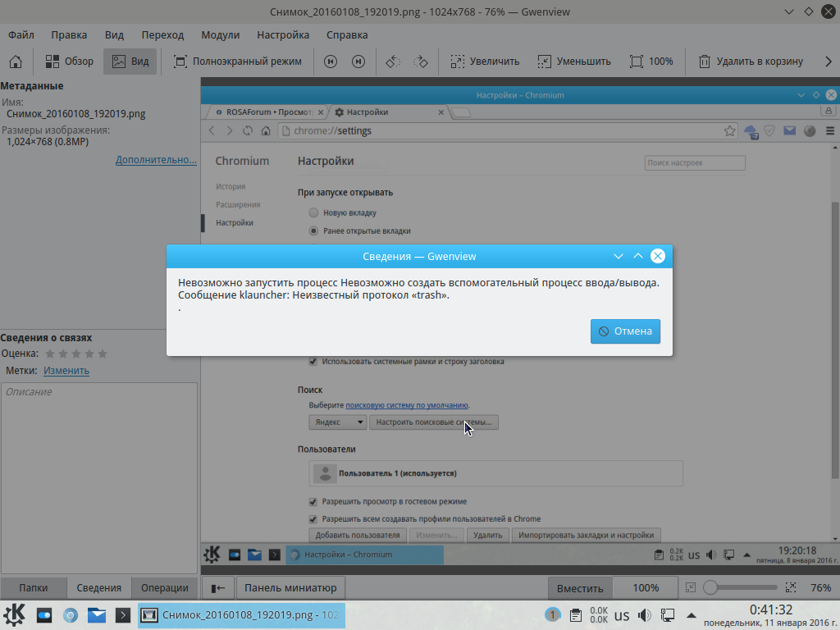Set toolbar zoom to 100%
The height and width of the screenshot is (630, 840).
click(651, 62)
